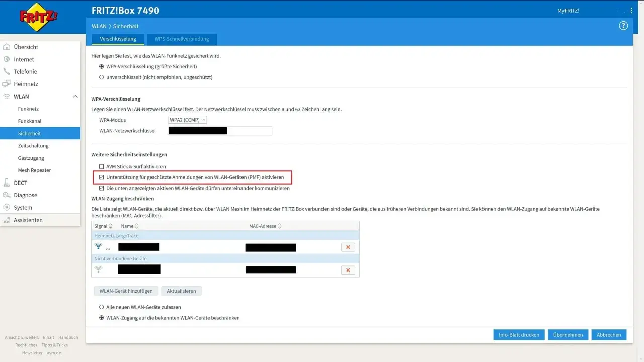Click the Übersicht home icon

pyautogui.click(x=7, y=47)
